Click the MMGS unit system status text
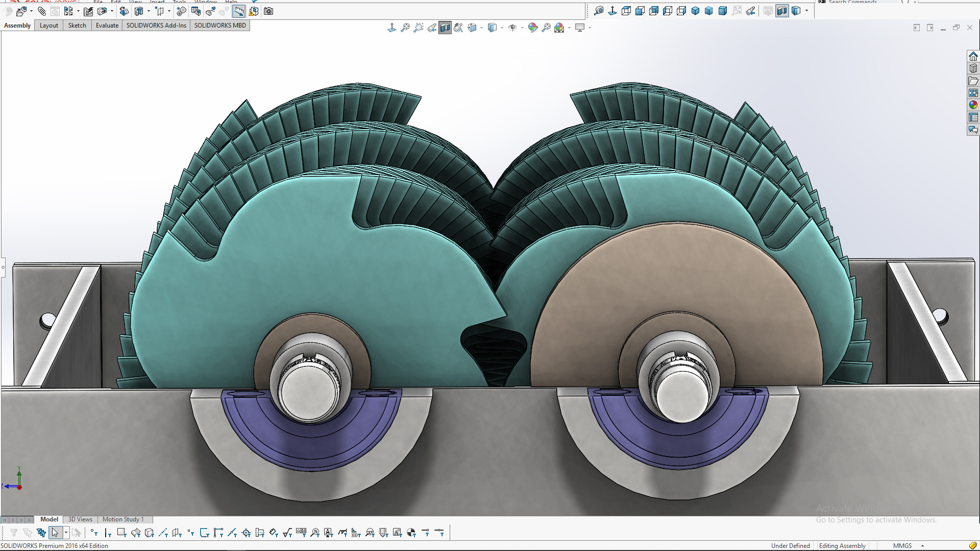Viewport: 980px width, 551px height. coord(902,546)
